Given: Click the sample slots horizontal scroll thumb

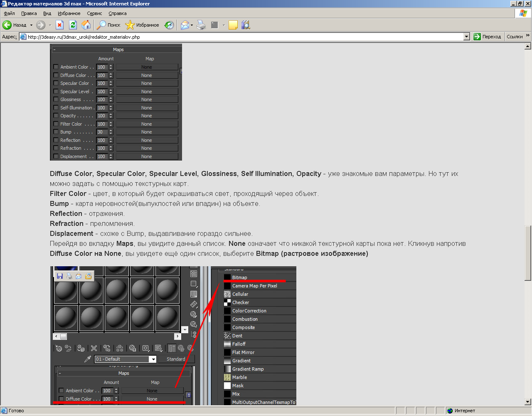Looking at the screenshot, I should click(64, 336).
